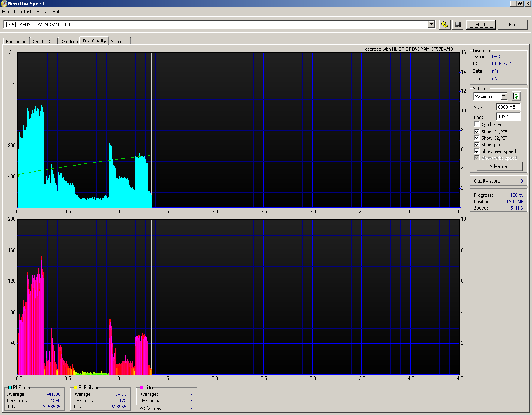Screen dimensions: 532x415
Task: Click the Nero DiscSpeed title bar icon
Action: coord(4,4)
